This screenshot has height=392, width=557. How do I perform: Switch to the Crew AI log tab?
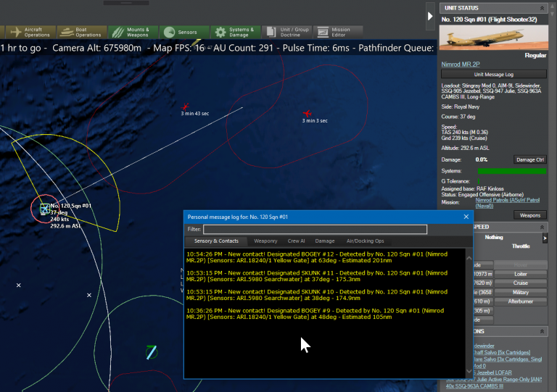[x=296, y=241]
